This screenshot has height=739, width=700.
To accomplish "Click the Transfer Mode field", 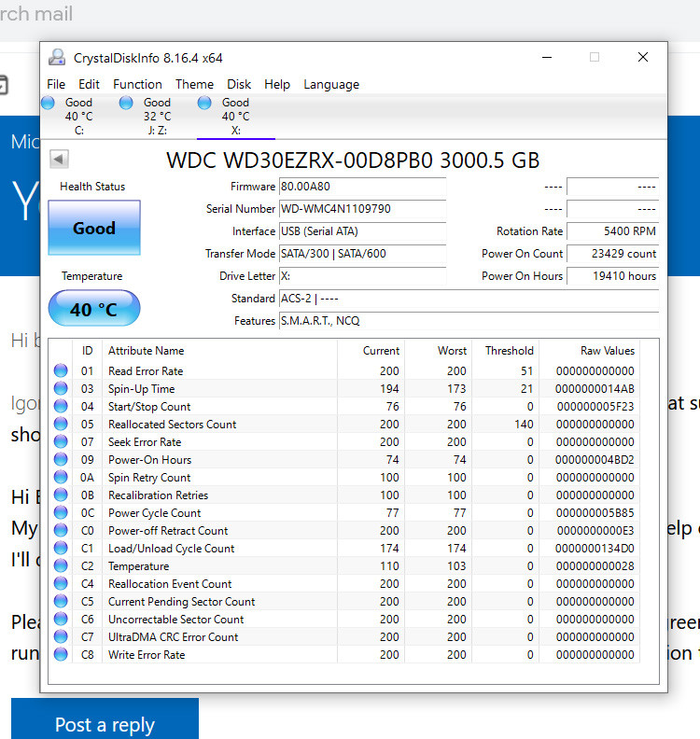I will tap(362, 254).
